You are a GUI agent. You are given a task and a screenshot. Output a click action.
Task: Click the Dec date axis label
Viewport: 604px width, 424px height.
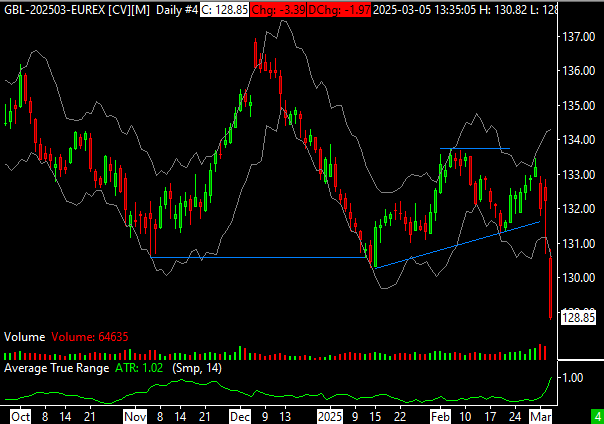point(240,417)
